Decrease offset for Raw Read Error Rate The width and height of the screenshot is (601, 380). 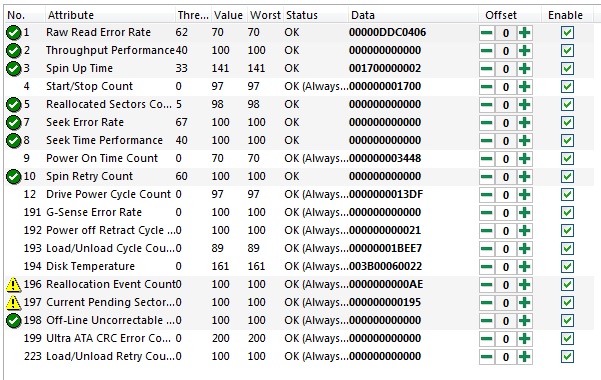coord(487,33)
